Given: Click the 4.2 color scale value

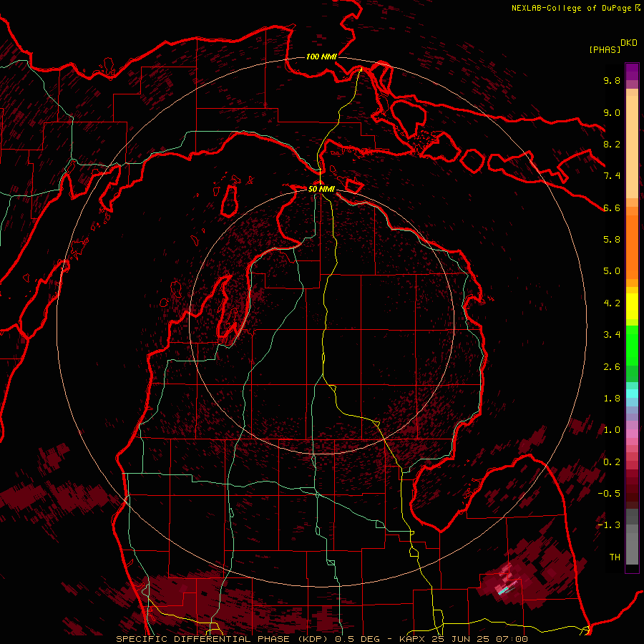Looking at the screenshot, I should [612, 303].
